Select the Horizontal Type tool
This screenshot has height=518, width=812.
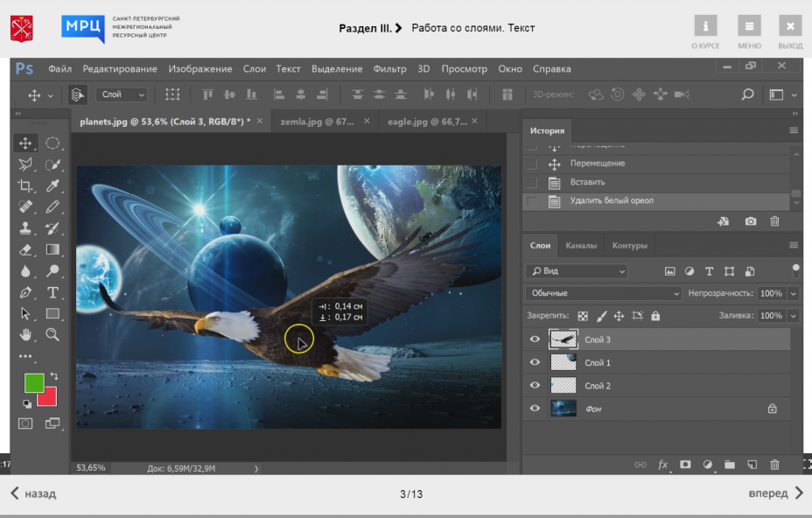pos(52,292)
